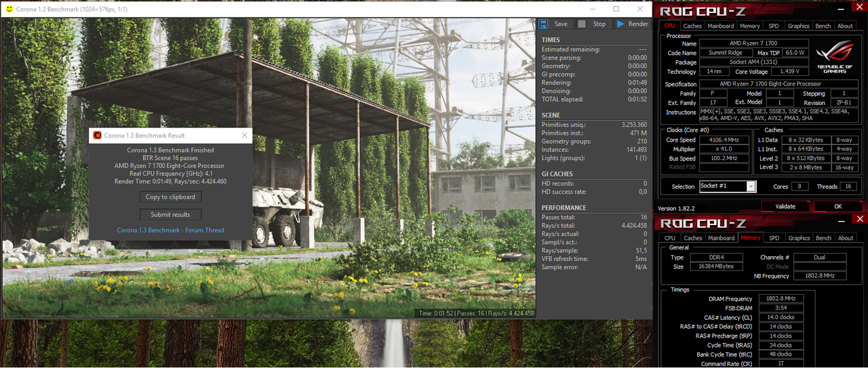Select CPU tab in lower CPU-Z window
This screenshot has height=368, width=868.
point(670,238)
